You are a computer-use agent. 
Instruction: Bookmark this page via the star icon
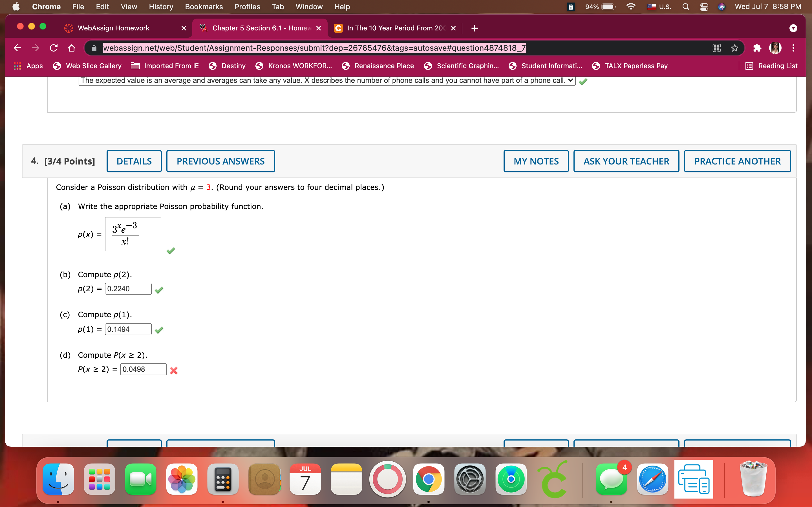734,48
